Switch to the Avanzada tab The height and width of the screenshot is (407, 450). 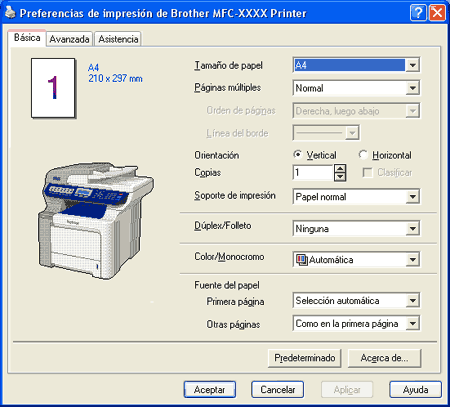click(69, 39)
